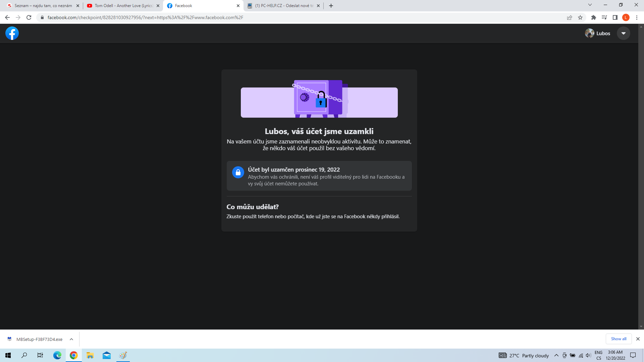644x362 pixels.
Task: Open Microsoft Edge from the taskbar
Action: point(57,355)
